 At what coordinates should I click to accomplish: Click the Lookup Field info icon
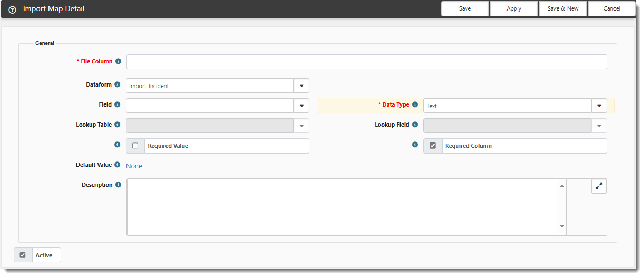pos(415,125)
